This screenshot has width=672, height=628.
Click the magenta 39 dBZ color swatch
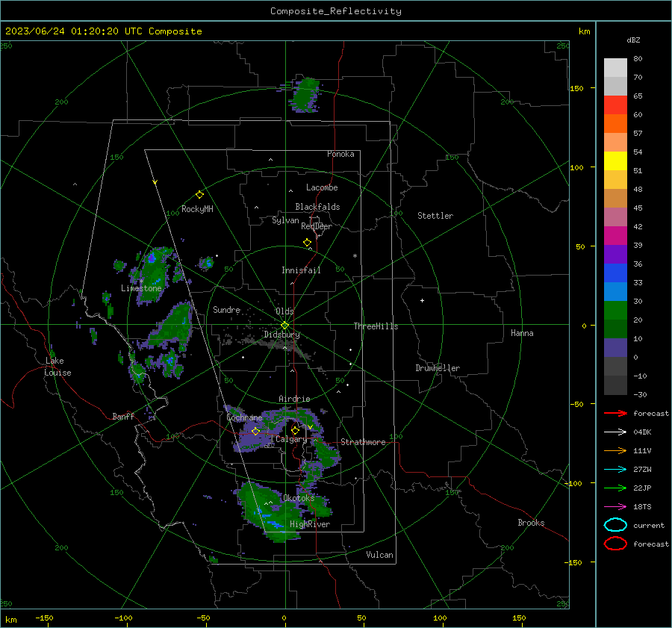615,236
